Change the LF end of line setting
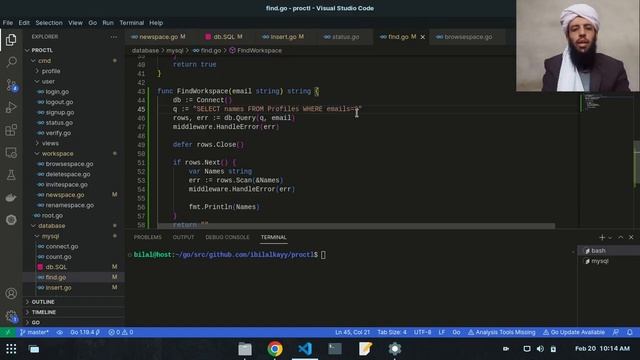 point(442,332)
